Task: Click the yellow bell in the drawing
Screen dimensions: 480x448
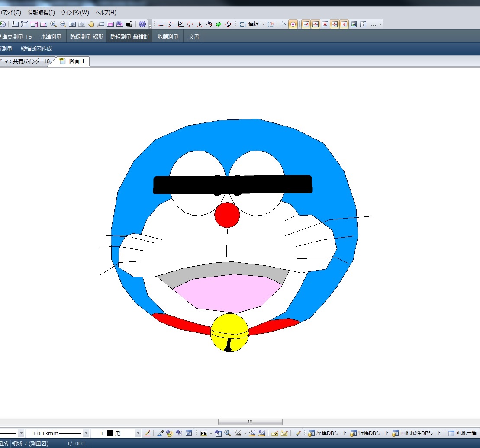Action: pos(229,333)
